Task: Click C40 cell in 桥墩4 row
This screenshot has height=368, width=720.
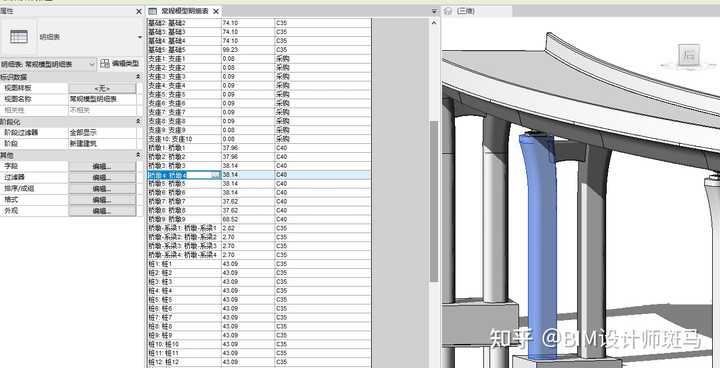Action: pyautogui.click(x=322, y=175)
